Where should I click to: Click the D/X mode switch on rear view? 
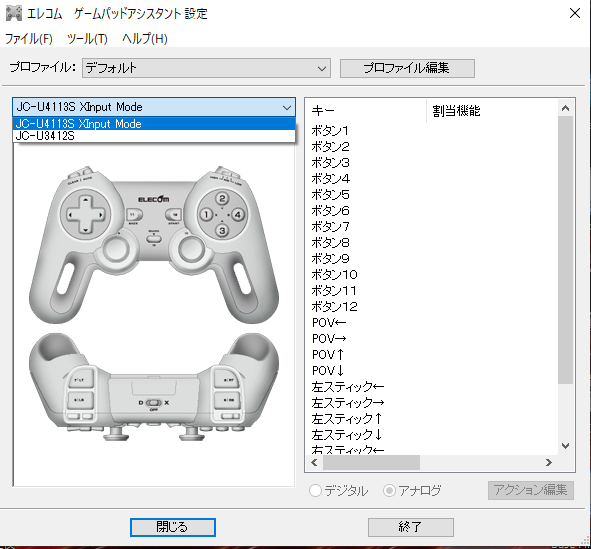[x=153, y=403]
